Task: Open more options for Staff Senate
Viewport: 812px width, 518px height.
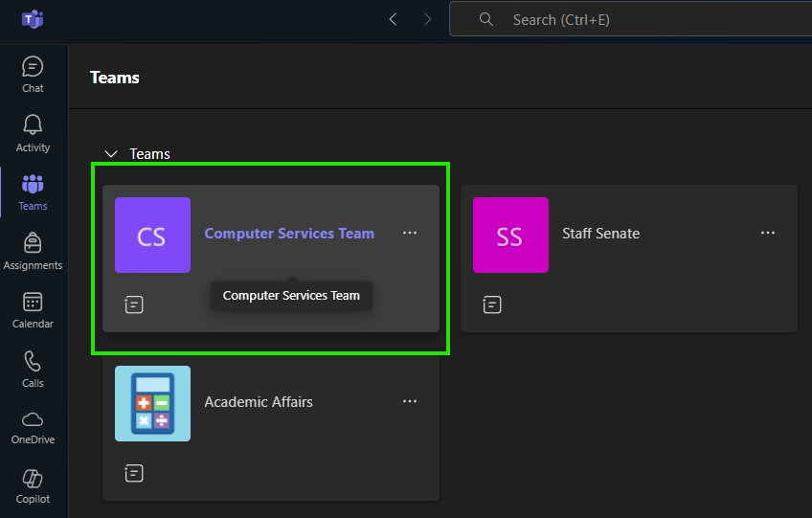Action: [x=767, y=233]
